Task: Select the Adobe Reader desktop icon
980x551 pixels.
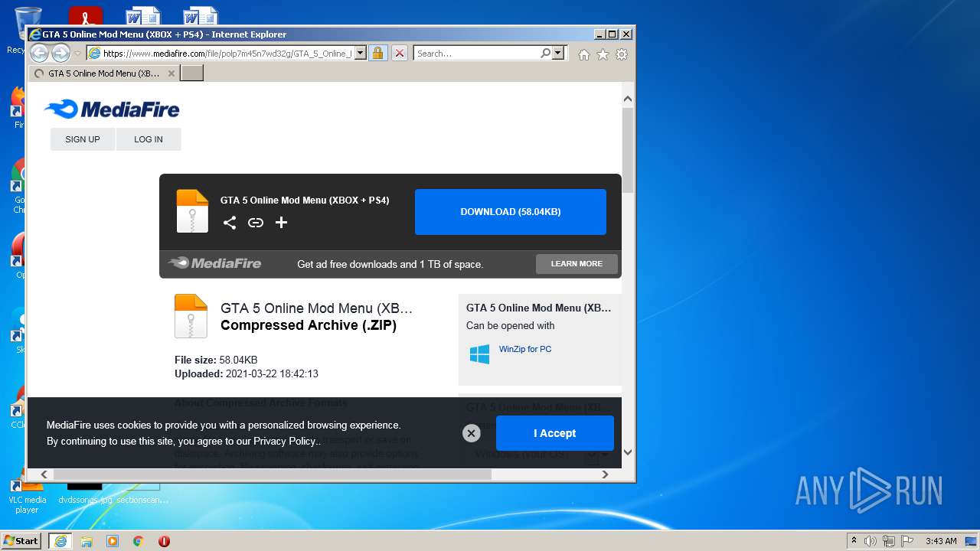Action: click(x=86, y=16)
